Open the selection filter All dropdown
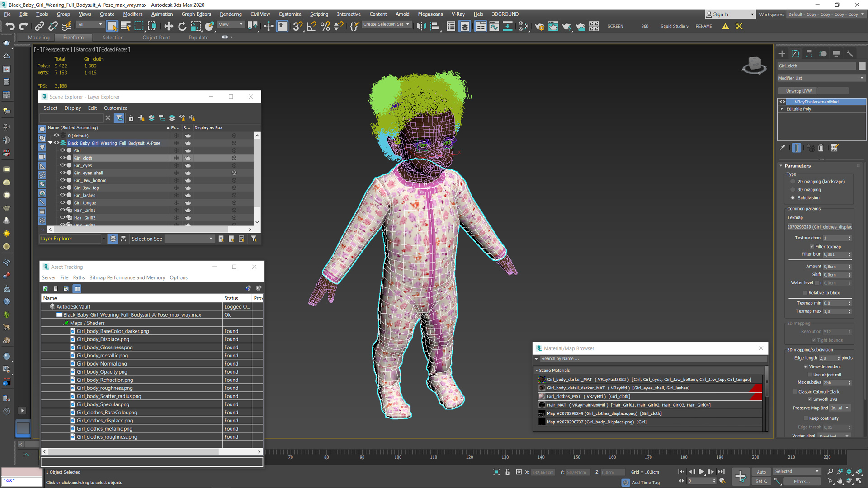Screen dimensions: 868x488 point(90,24)
